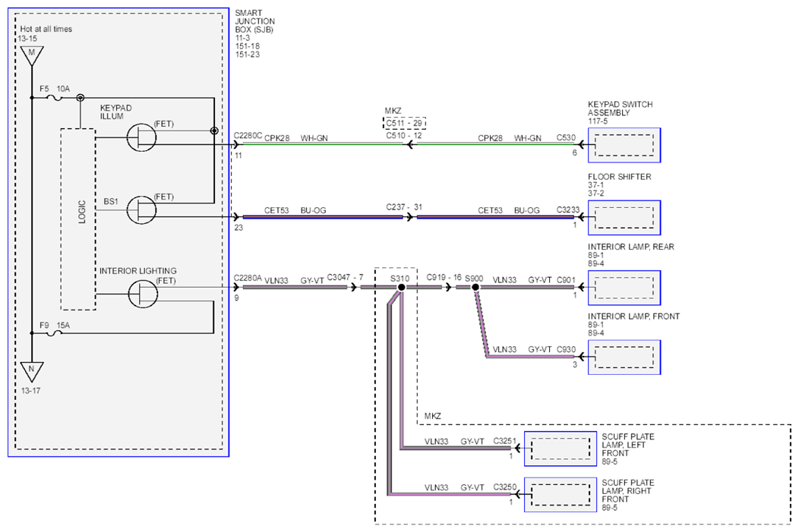799x532 pixels.
Task: Click the C530 connector label
Action: [x=566, y=137]
